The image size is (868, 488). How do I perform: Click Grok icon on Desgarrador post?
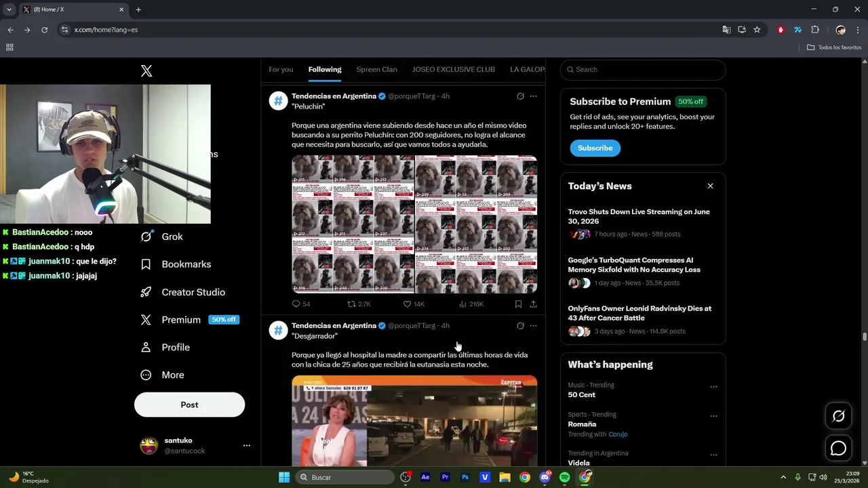[x=520, y=326]
